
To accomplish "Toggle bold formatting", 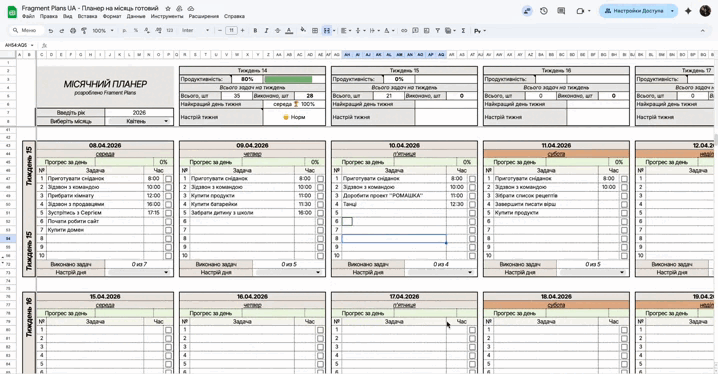I will [255, 31].
